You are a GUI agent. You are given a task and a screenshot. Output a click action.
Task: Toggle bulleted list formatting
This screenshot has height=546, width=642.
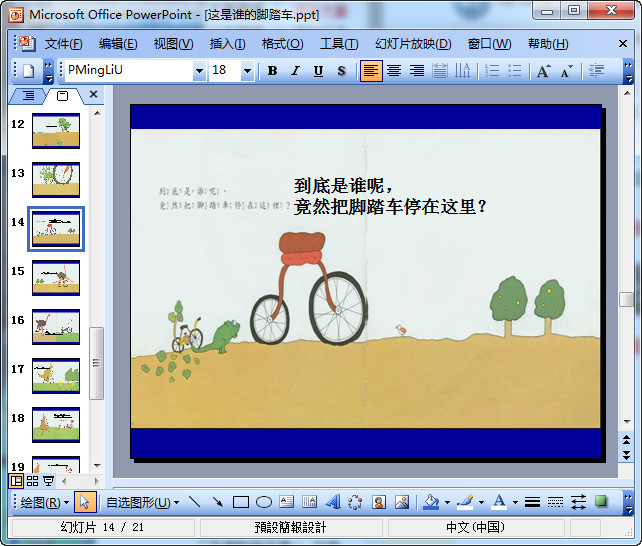(514, 71)
